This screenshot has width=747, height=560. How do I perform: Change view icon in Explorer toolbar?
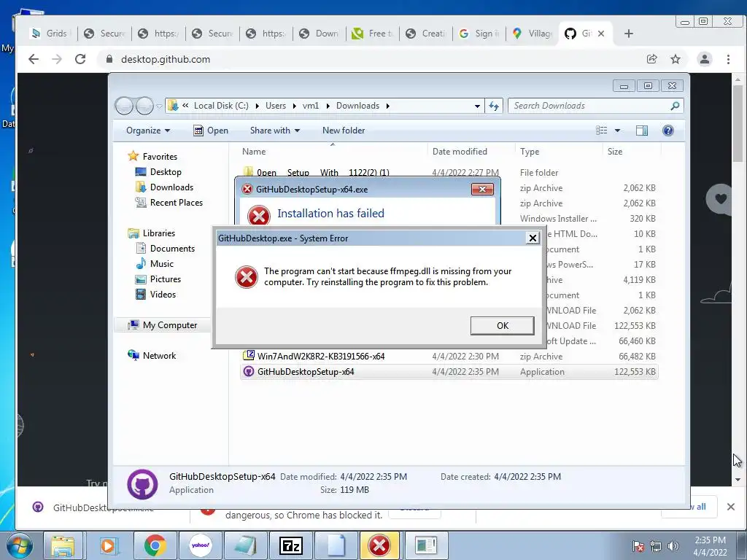[x=602, y=131]
